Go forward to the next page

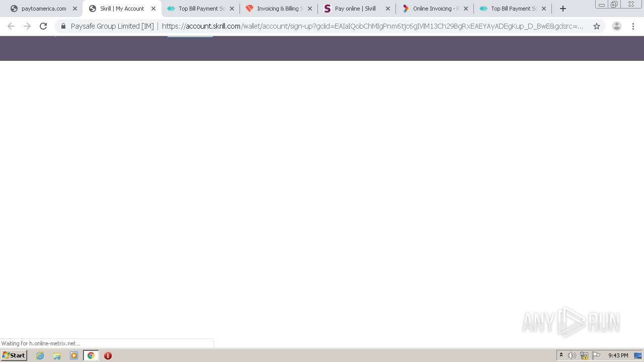point(27,26)
